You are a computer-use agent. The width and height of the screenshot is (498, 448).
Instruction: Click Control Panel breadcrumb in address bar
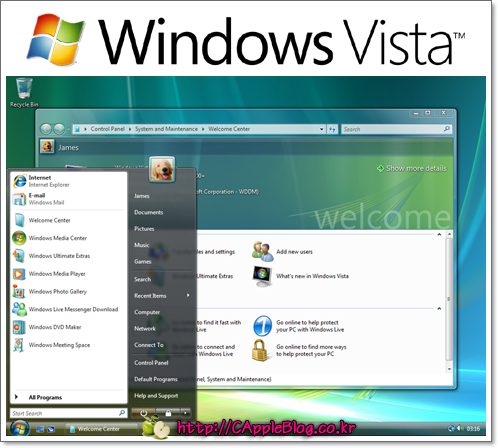pyautogui.click(x=107, y=129)
